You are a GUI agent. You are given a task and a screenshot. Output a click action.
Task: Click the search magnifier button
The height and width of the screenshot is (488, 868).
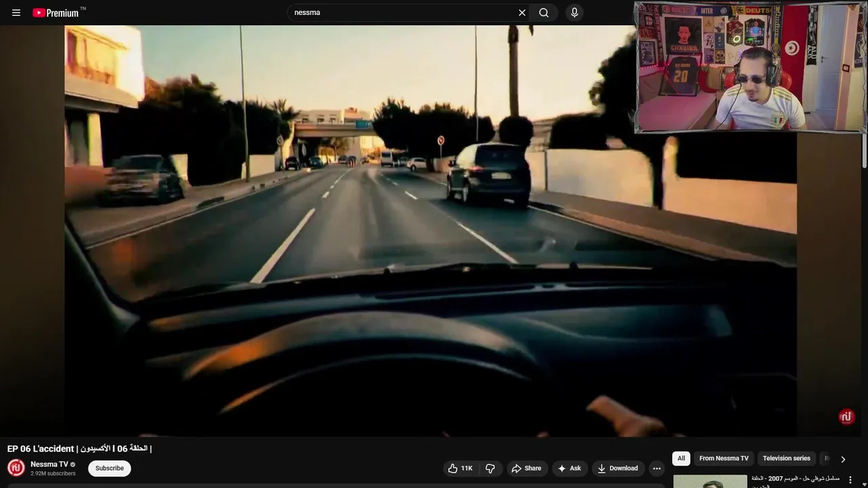(x=544, y=13)
